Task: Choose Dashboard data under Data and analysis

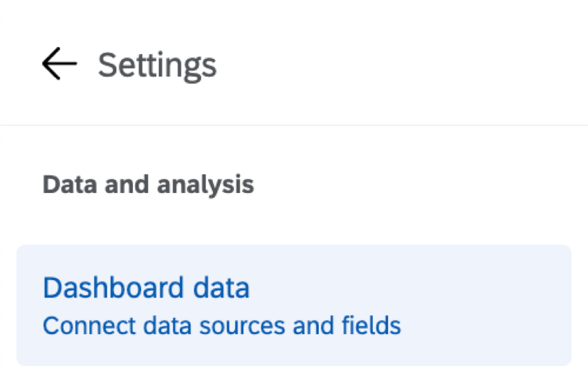Action: (293, 305)
